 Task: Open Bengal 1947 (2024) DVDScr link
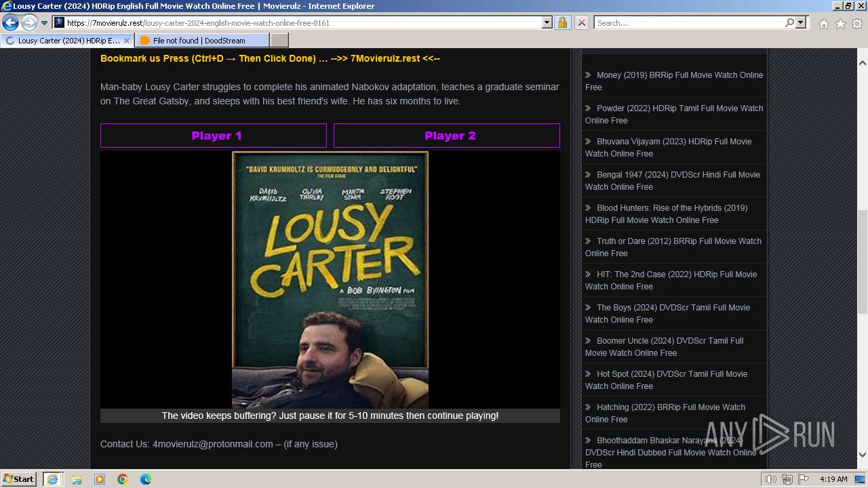673,180
